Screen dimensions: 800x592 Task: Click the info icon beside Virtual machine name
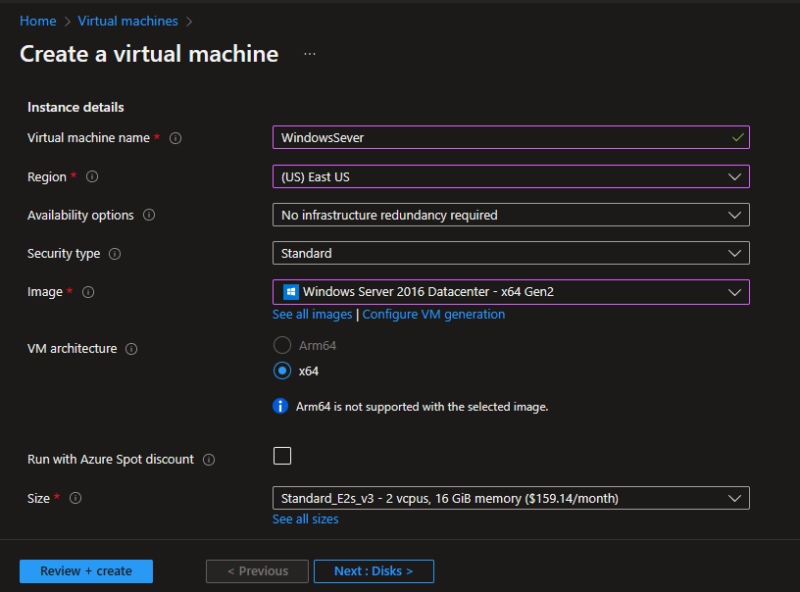(175, 138)
